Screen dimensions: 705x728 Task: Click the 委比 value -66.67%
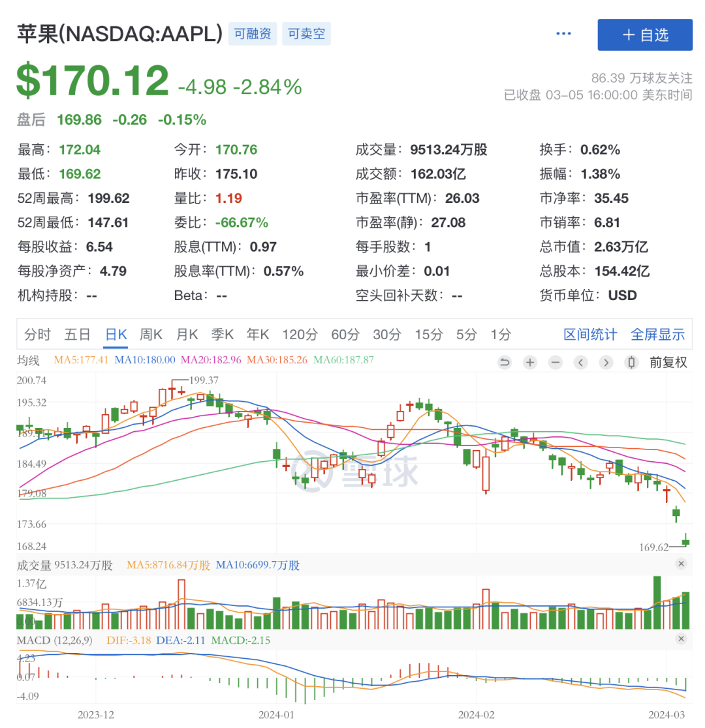tap(242, 222)
